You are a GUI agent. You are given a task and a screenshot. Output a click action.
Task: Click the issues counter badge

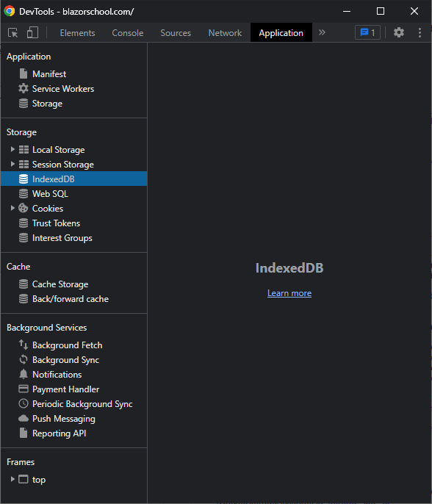367,32
